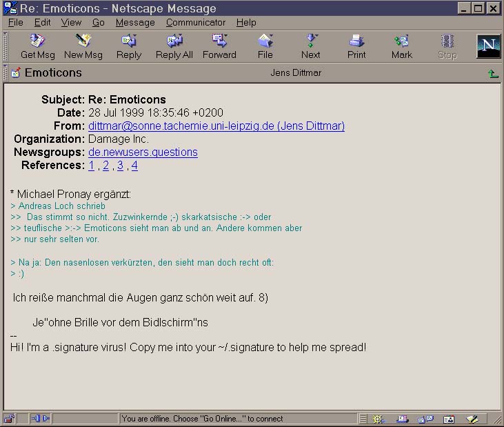Screen dimensions: 504x427
Task: Click the security lock icon in the status bar
Action: tap(10, 419)
